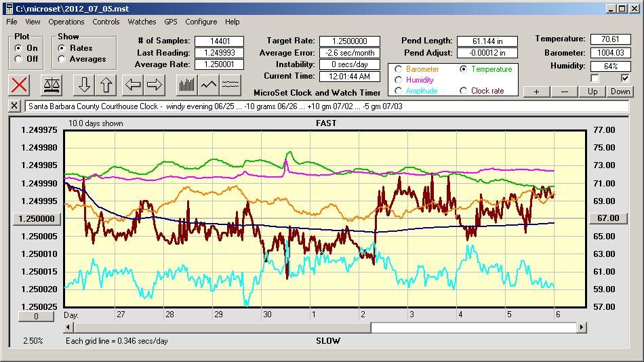Select the vertical bars graph style icon
This screenshot has height=362, width=644.
[x=186, y=85]
